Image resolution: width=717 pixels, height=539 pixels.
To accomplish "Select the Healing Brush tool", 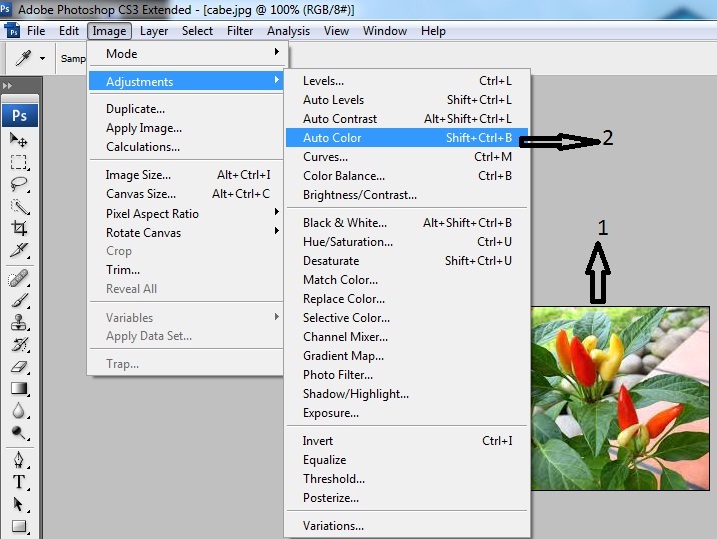I will pos(19,278).
